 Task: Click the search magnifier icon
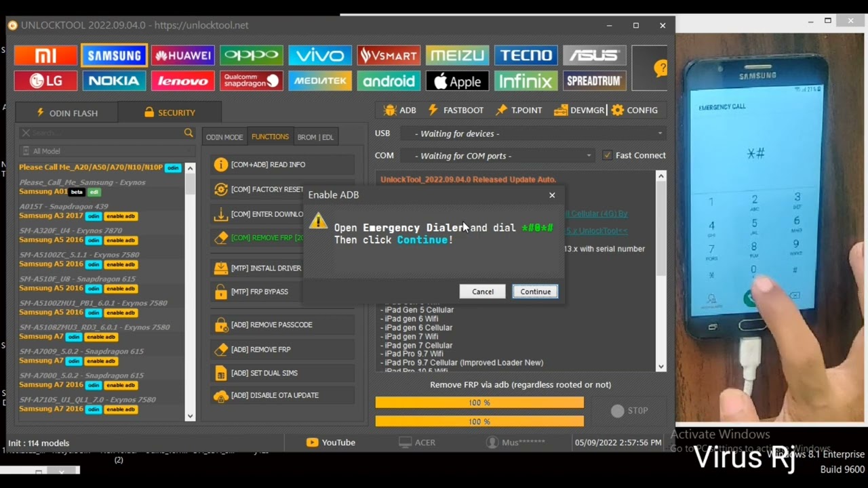tap(189, 133)
